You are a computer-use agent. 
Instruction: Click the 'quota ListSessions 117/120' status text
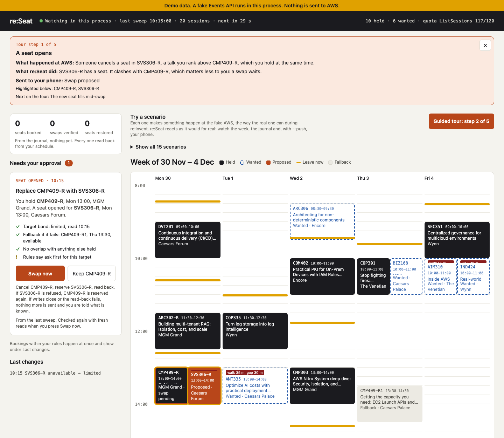(458, 21)
